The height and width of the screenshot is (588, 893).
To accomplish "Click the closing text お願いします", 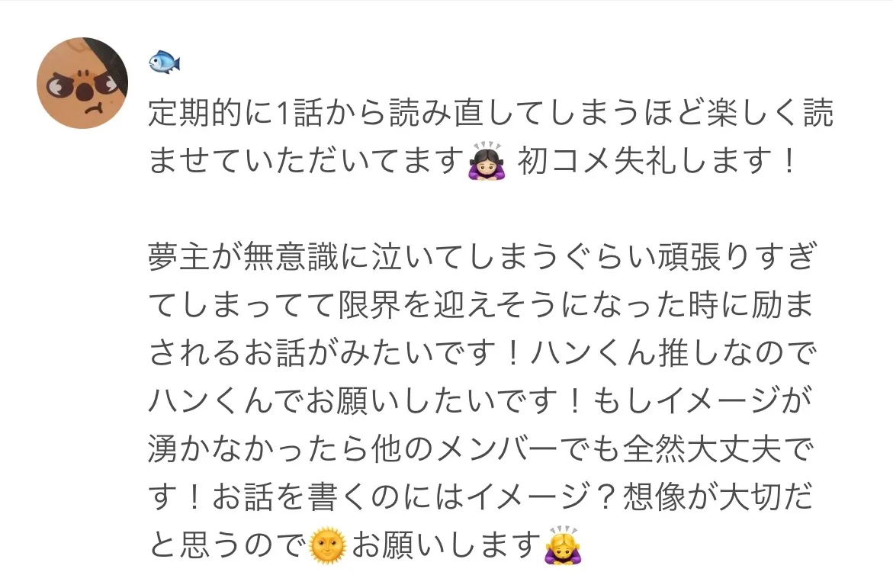I will [x=446, y=545].
